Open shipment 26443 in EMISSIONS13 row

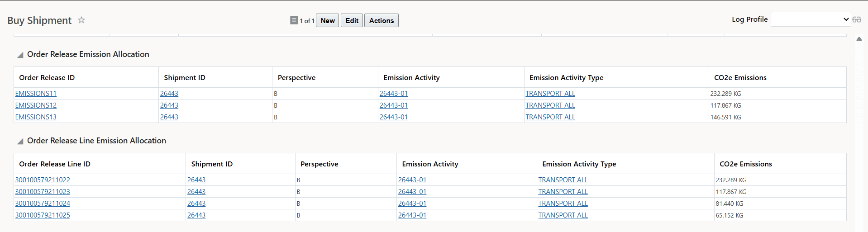click(x=169, y=117)
